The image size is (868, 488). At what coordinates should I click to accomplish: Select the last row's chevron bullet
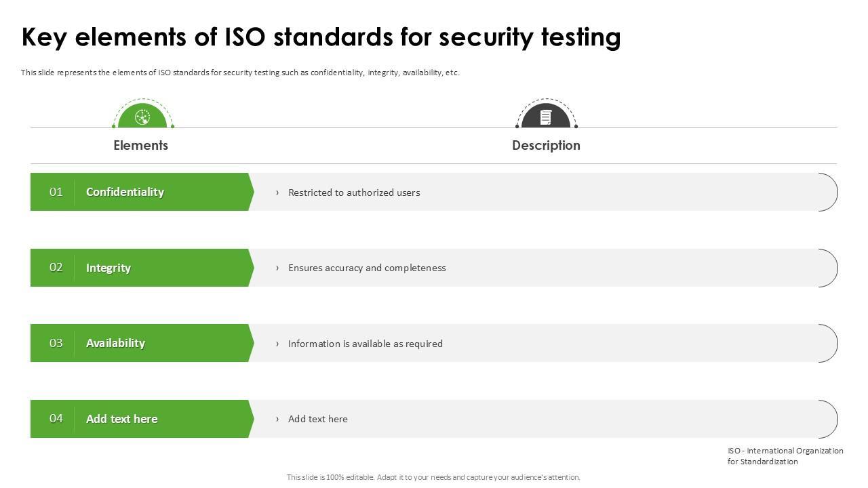[x=277, y=419]
